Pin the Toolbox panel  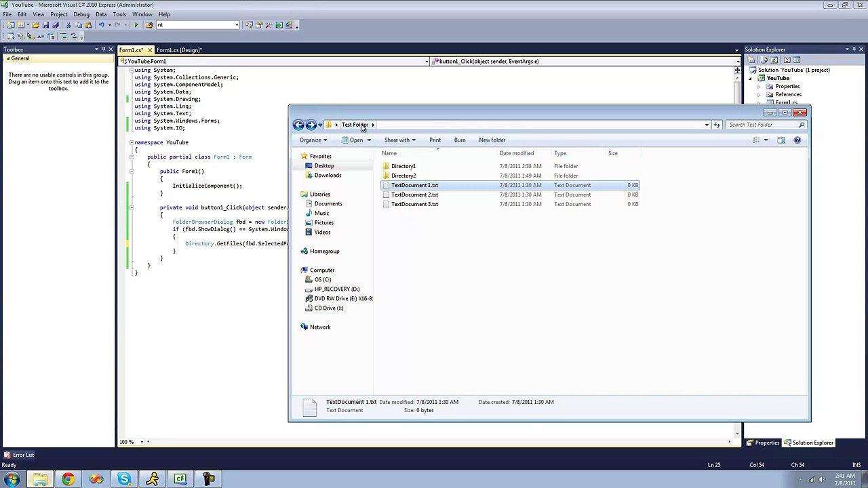(103, 49)
